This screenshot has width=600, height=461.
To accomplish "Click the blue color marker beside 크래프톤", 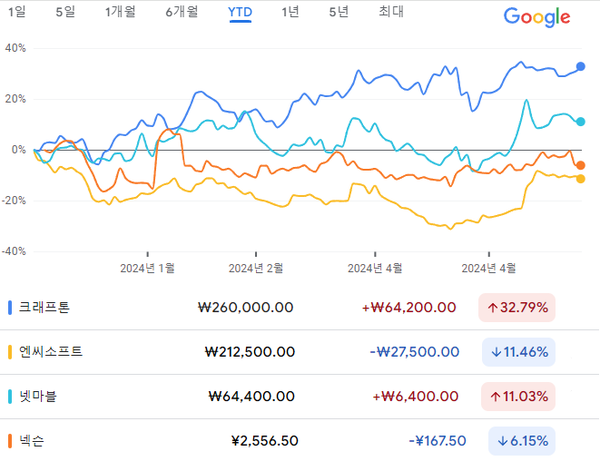I will coord(9,308).
